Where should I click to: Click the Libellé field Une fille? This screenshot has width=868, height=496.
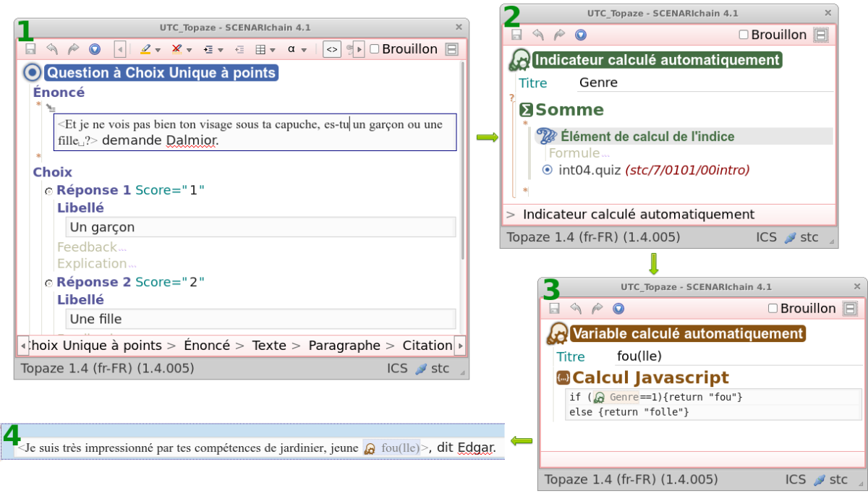coord(260,319)
